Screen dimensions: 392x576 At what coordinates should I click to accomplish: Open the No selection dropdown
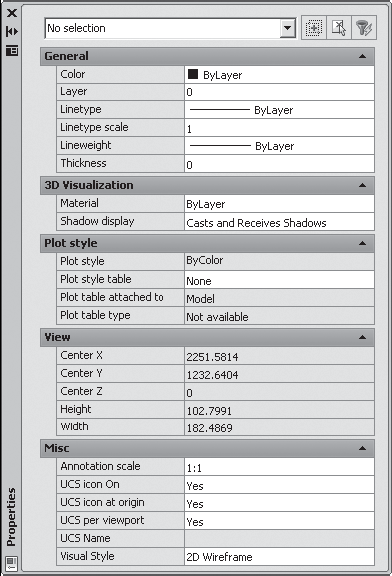(288, 28)
